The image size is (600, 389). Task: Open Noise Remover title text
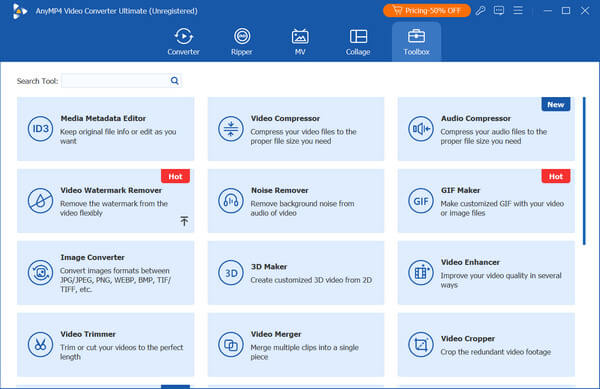pos(280,190)
